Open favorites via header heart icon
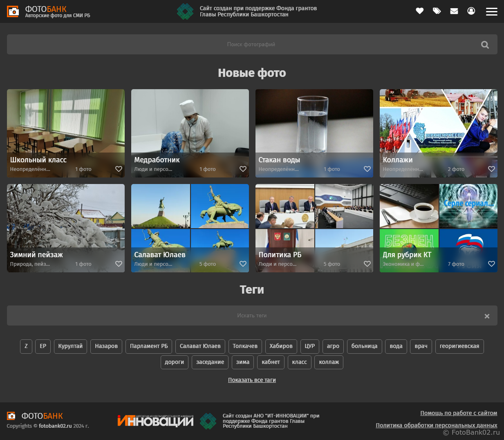504x440 pixels. [x=419, y=11]
